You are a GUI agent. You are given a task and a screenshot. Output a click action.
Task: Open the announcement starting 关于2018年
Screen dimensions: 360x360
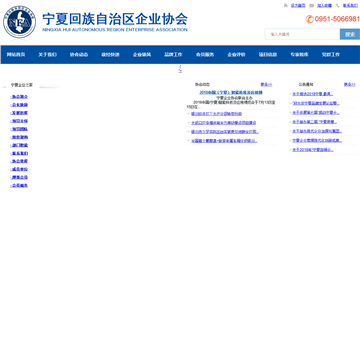point(313,150)
